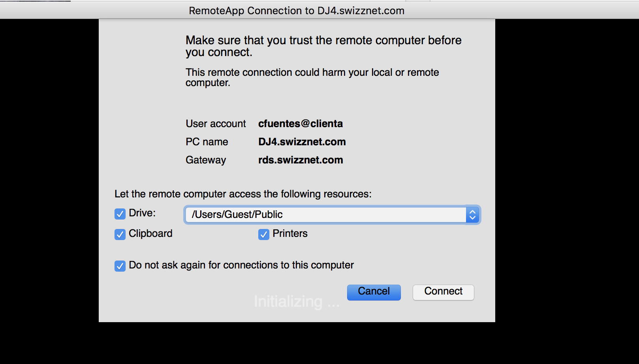Click the "Let the remote computer access" text
The width and height of the screenshot is (639, 364).
(x=243, y=194)
